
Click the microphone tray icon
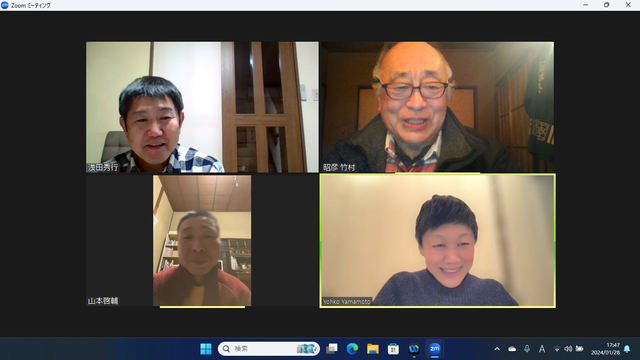point(527,349)
